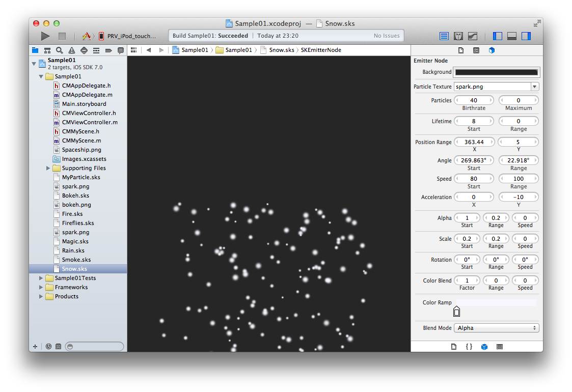Toggle the Debug area visibility

tap(512, 36)
